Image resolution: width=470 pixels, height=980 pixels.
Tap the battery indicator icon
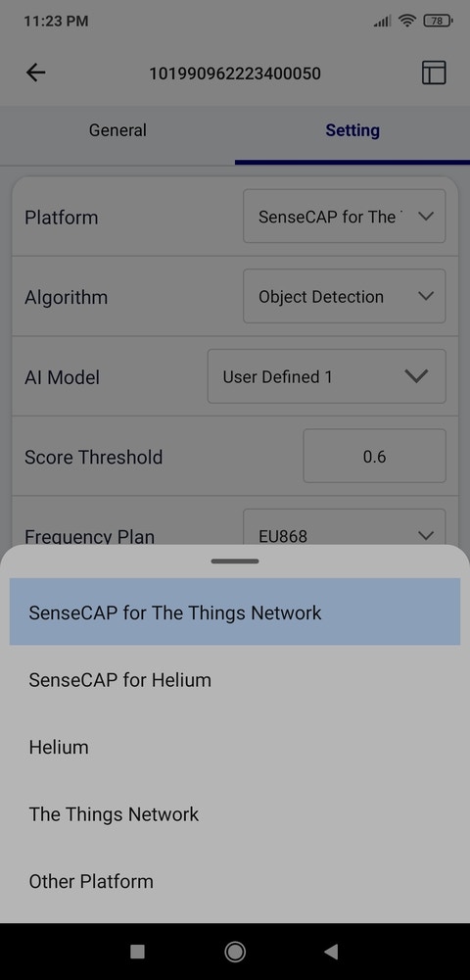click(438, 21)
